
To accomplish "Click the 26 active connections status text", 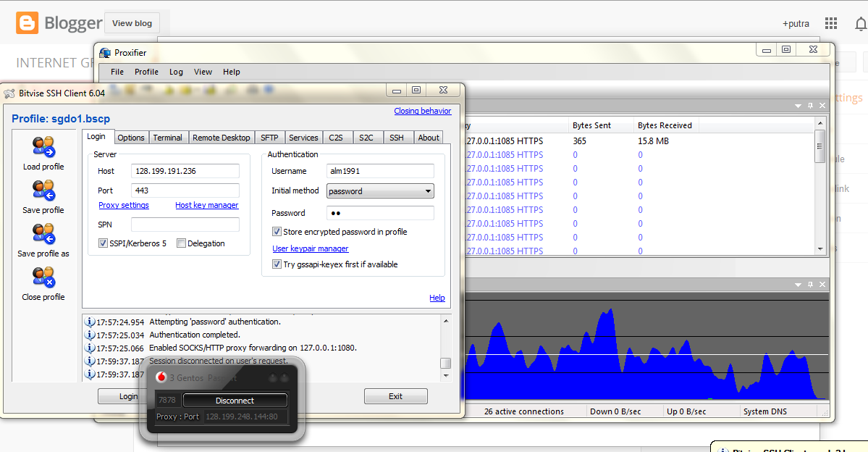I will tap(523, 411).
